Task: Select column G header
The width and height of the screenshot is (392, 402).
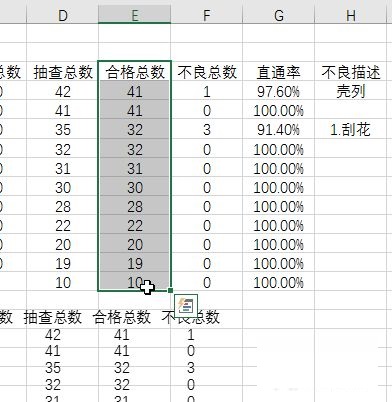Action: pyautogui.click(x=279, y=15)
